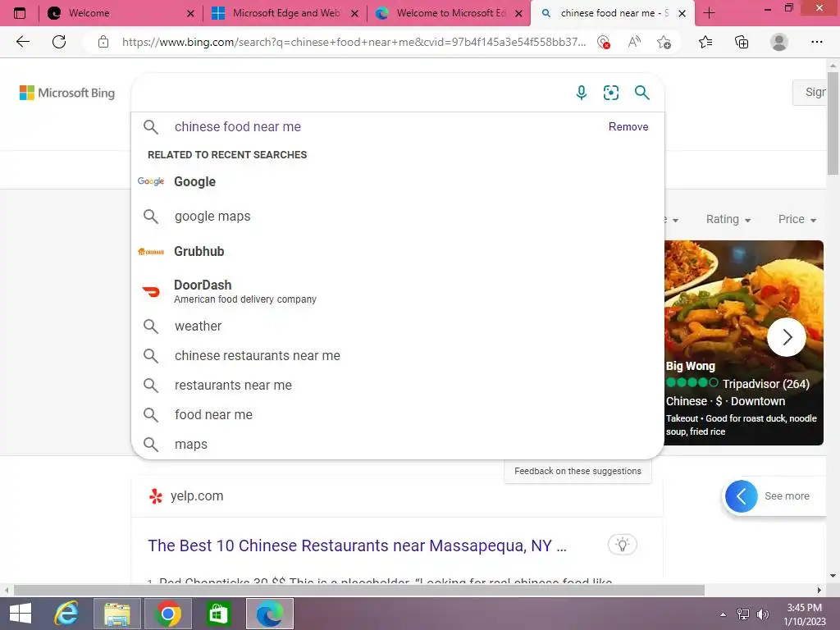Select google maps suggestion
840x630 pixels.
click(398, 216)
